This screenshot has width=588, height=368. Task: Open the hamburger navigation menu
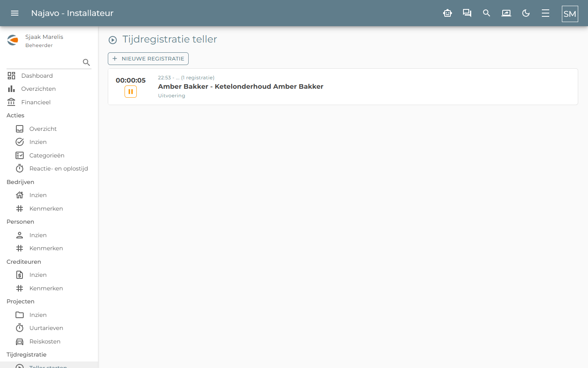[15, 13]
